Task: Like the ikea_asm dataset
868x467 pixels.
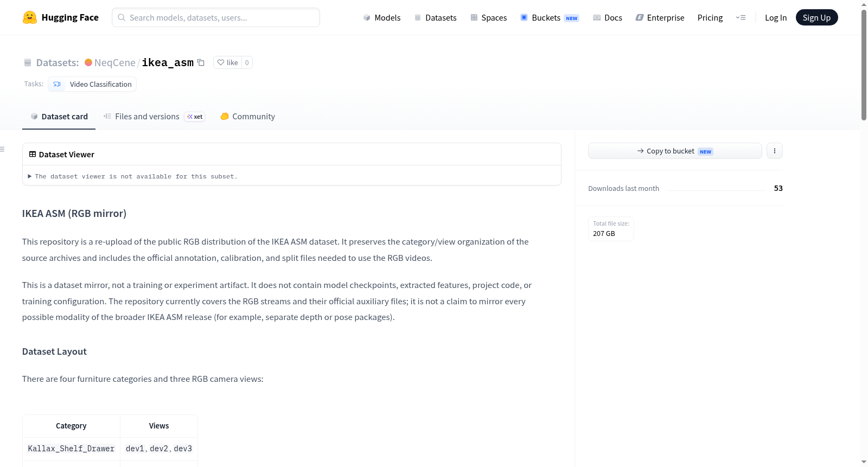Action: [x=227, y=62]
